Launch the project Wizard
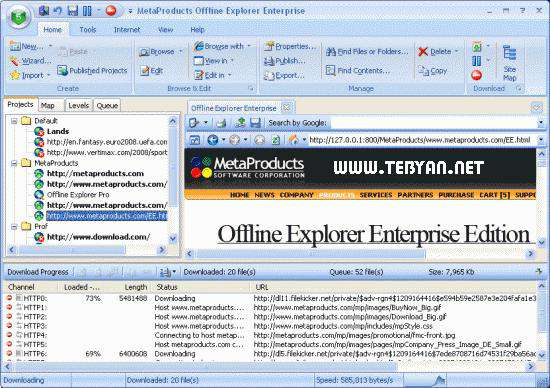The width and height of the screenshot is (550, 388). (x=30, y=61)
